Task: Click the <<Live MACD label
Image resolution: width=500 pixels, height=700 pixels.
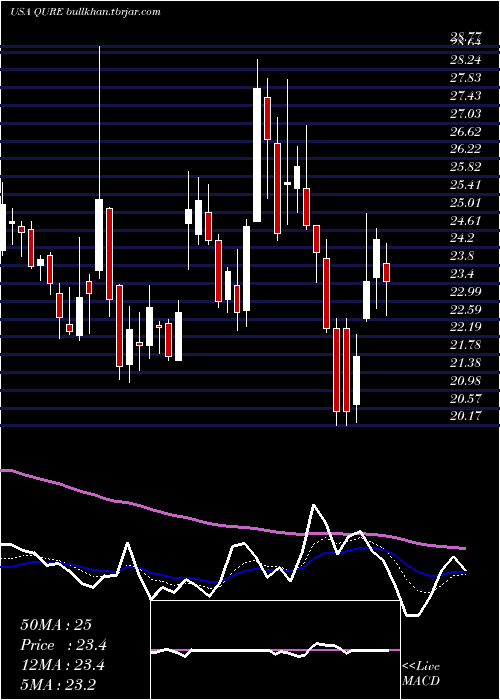Action: coord(421,674)
